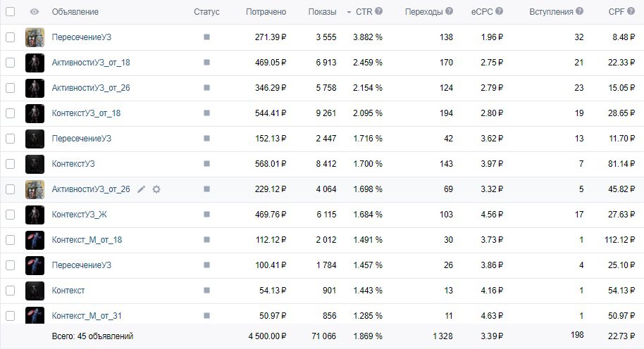Click the help icon next to CTR
This screenshot has width=644, height=349.
pos(378,11)
